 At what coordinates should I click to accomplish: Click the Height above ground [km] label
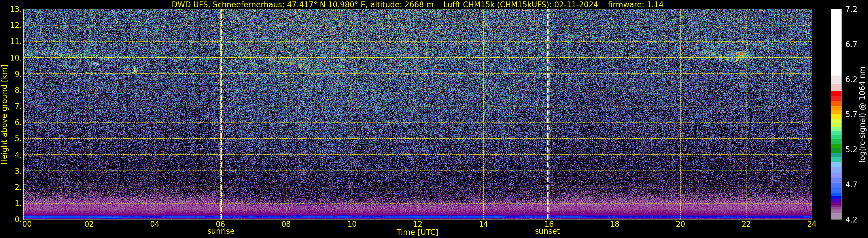click(x=4, y=114)
